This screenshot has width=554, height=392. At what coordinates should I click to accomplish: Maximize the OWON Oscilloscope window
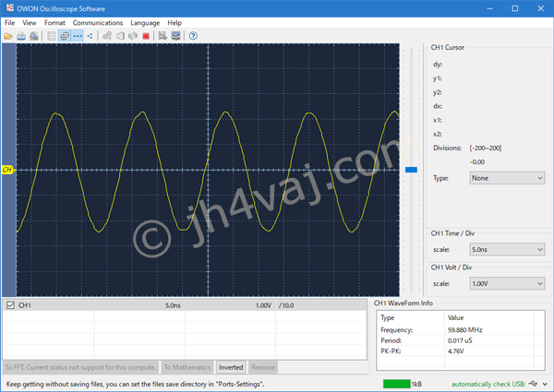515,8
